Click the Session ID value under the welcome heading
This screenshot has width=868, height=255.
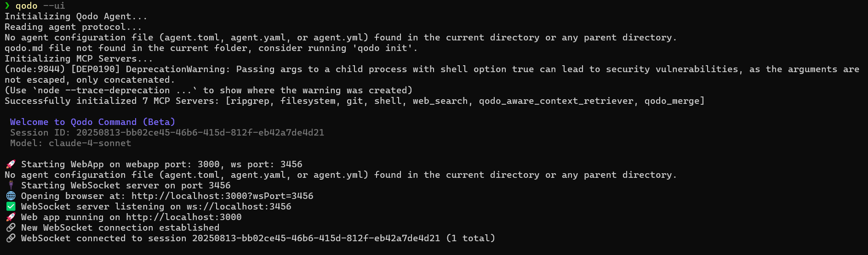tap(200, 133)
